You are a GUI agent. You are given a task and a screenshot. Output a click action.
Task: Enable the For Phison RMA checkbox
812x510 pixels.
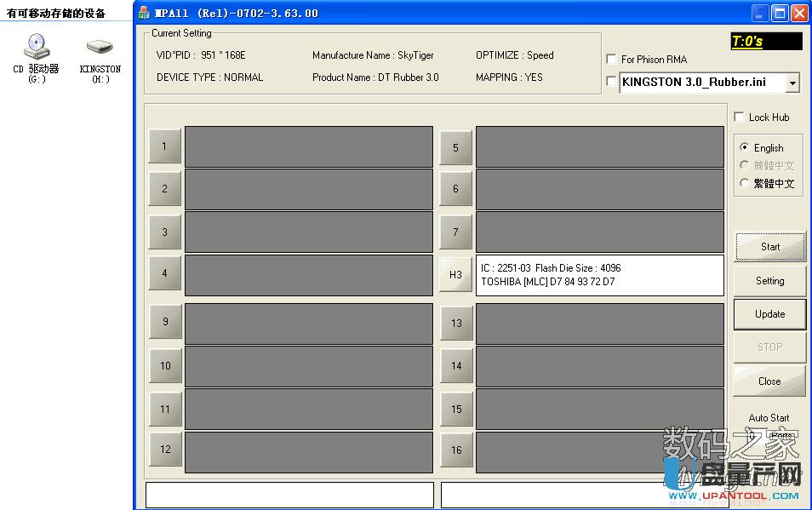pyautogui.click(x=610, y=60)
